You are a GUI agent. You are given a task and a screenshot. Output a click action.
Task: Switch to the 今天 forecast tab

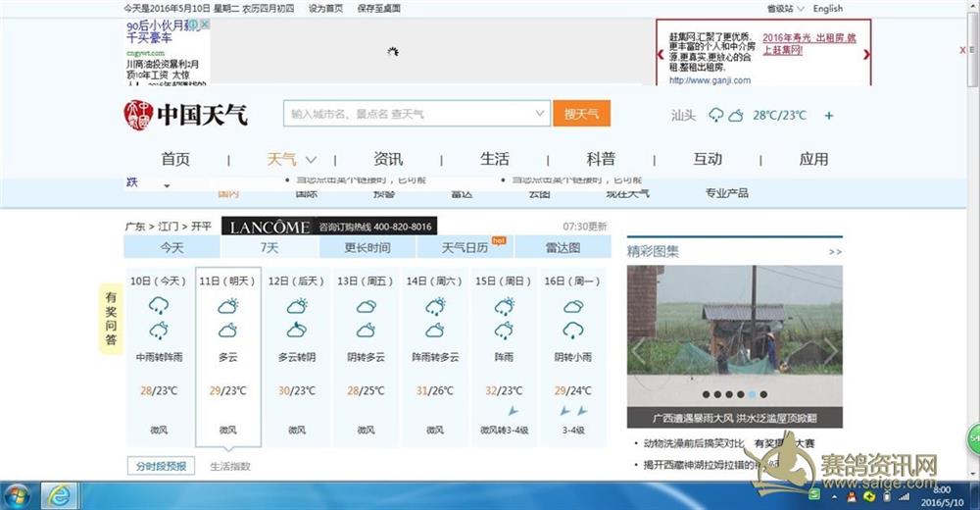click(x=172, y=247)
